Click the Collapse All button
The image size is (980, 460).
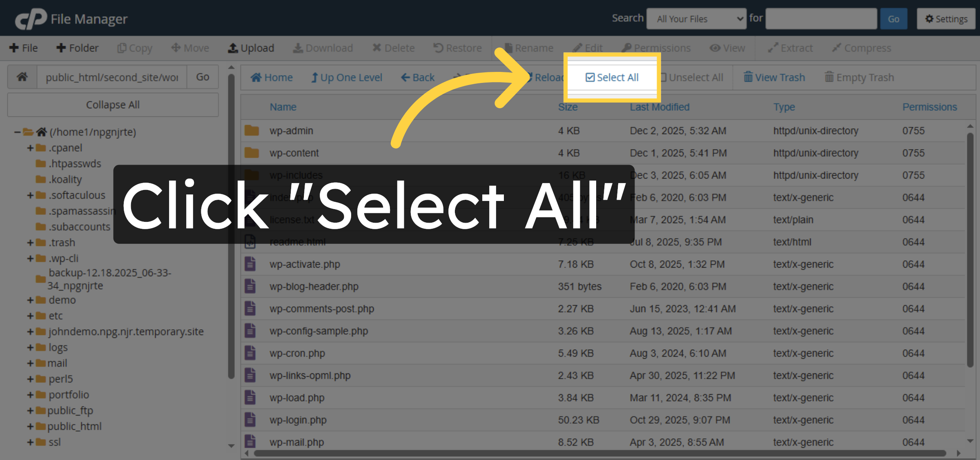pos(112,105)
